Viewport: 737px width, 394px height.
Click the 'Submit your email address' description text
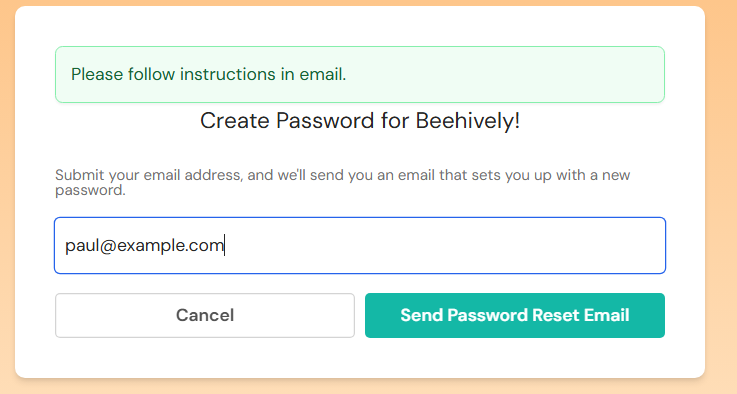pos(342,182)
